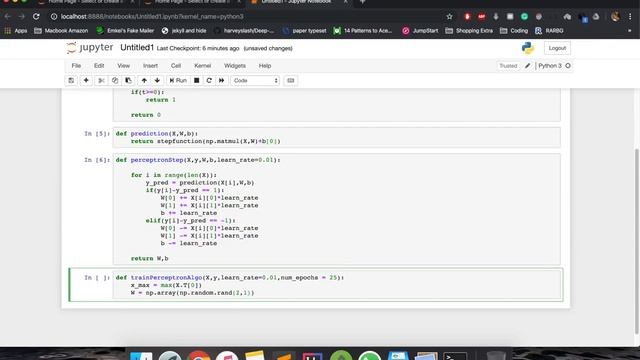Open the green Grammarly extension icon
This screenshot has height=360, width=640.
(524, 17)
